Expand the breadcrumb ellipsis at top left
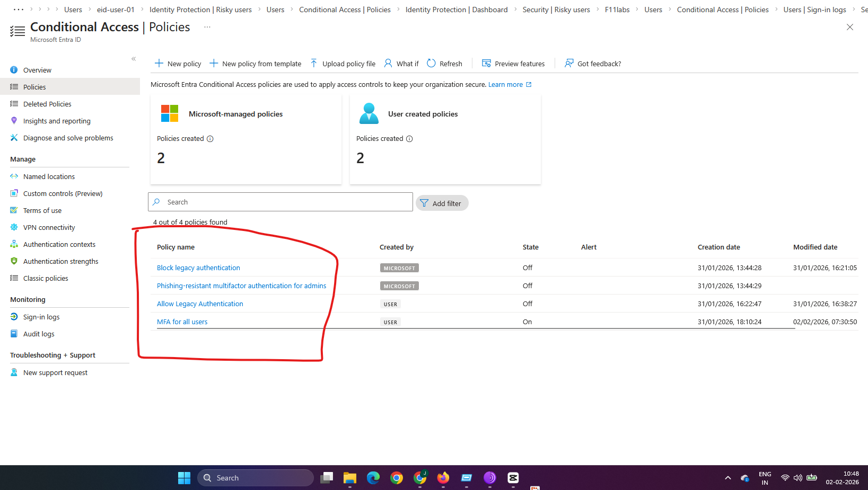 click(x=18, y=10)
